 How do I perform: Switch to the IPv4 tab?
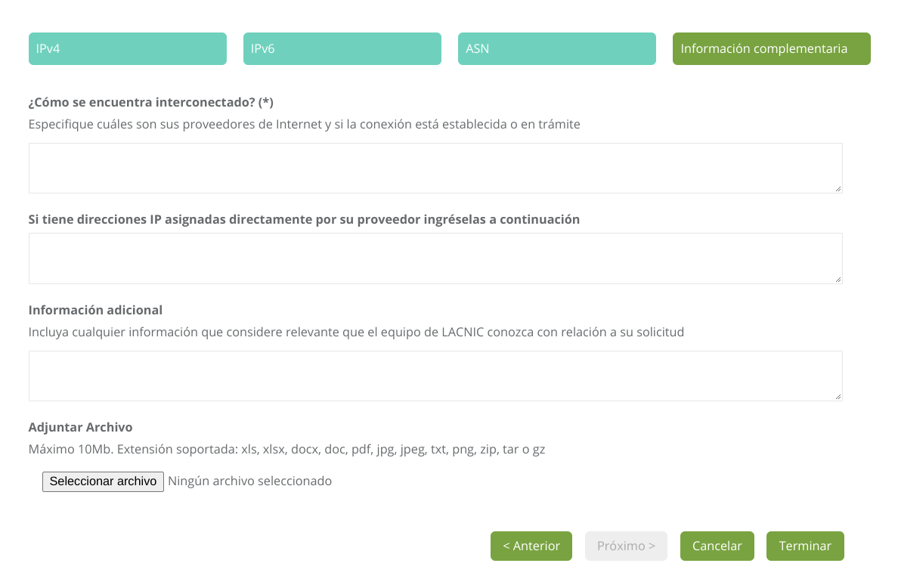tap(127, 48)
